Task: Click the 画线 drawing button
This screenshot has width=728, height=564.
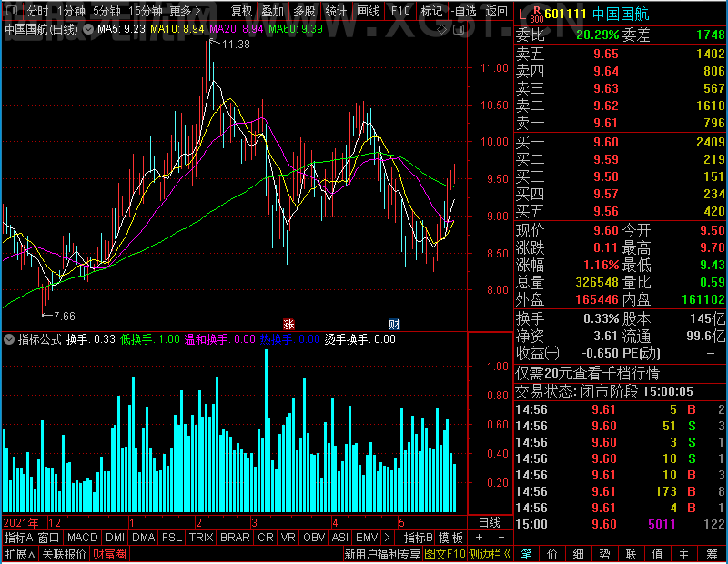Action: [x=368, y=10]
